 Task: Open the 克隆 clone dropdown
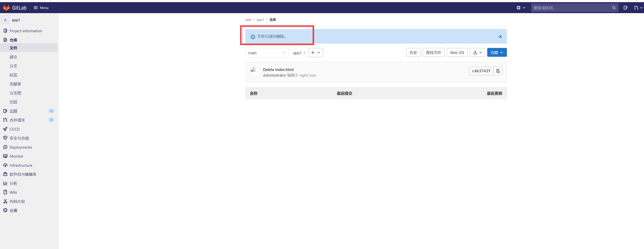497,52
